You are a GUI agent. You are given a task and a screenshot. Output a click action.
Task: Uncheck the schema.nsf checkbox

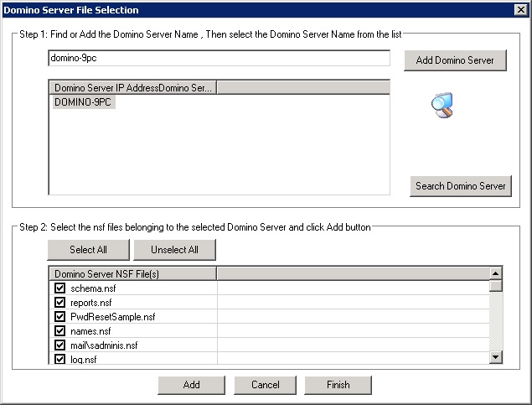click(59, 288)
